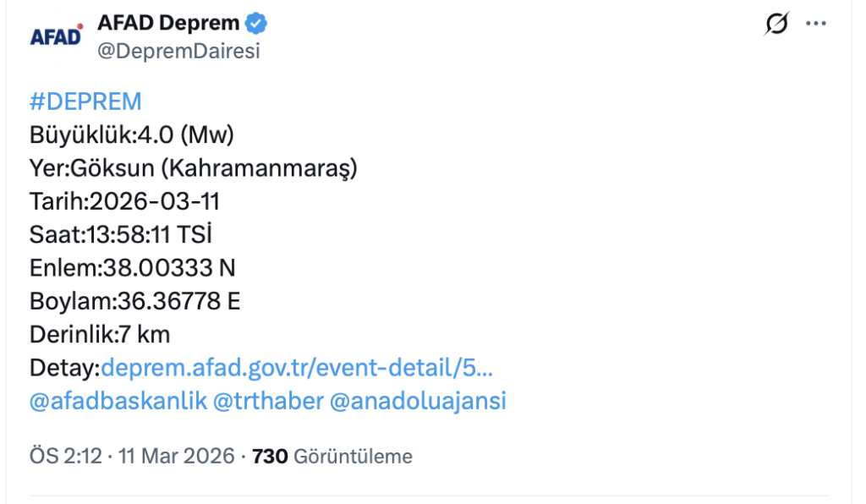The image size is (866, 504).
Task: Open the AFAD Deprem profile avatar
Action: click(x=55, y=34)
